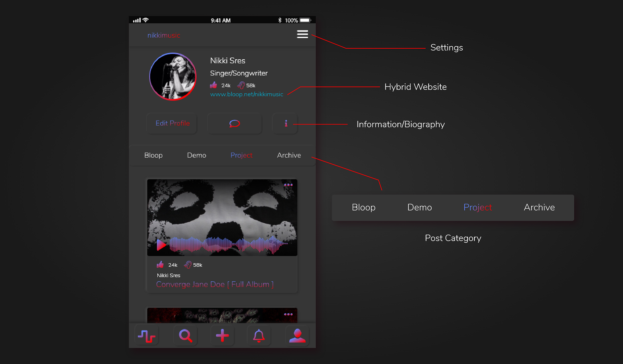Click the ear listens icon on post
Image resolution: width=623 pixels, height=364 pixels.
tap(188, 265)
